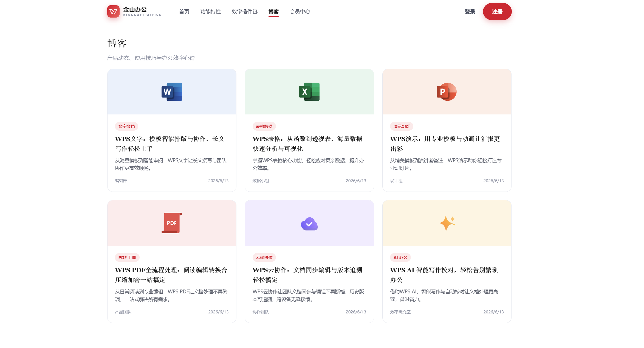The width and height of the screenshot is (644, 348).
Task: Click the 文字文档 category tag
Action: 126,126
